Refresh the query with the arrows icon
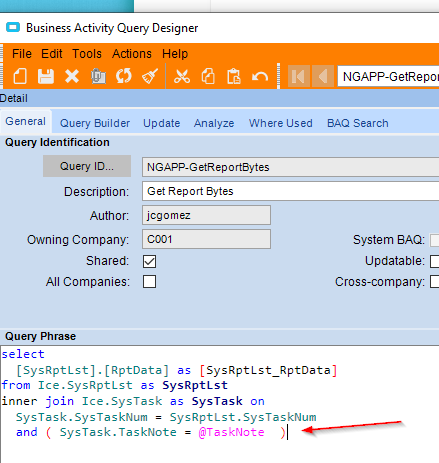The width and height of the screenshot is (439, 463). coord(124,76)
